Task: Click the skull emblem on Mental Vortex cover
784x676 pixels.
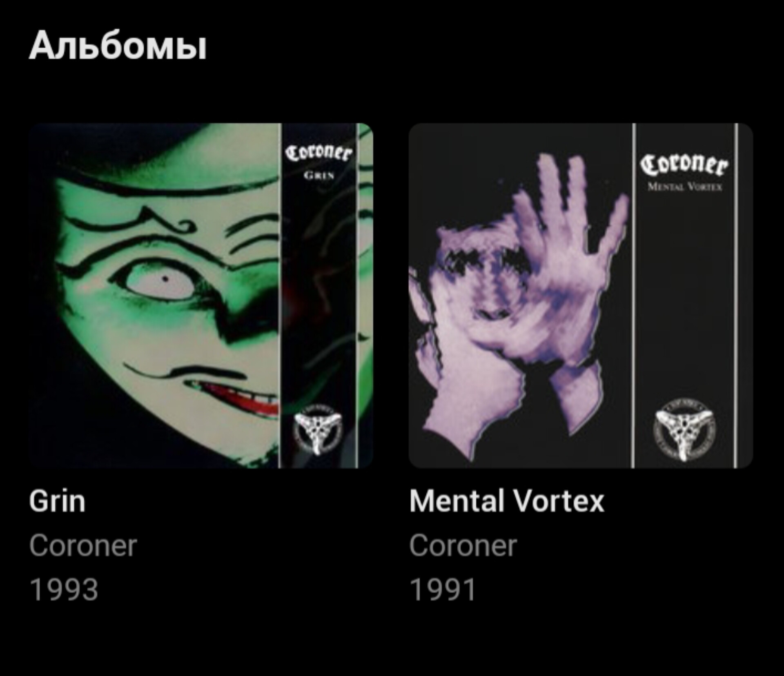Action: click(x=684, y=429)
